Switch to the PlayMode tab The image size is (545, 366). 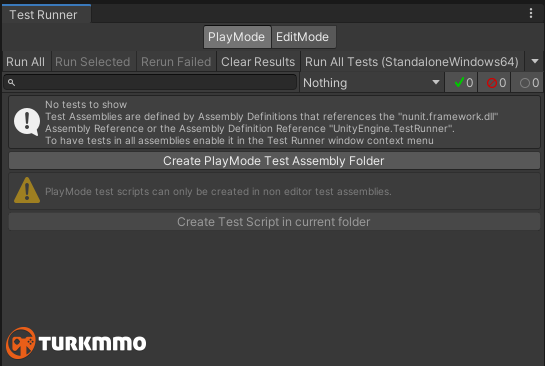coord(237,37)
